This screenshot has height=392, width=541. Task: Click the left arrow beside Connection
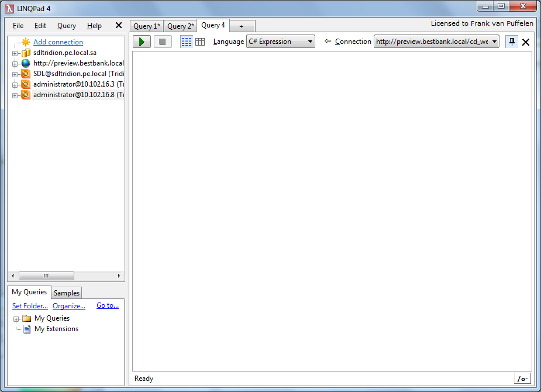point(328,42)
